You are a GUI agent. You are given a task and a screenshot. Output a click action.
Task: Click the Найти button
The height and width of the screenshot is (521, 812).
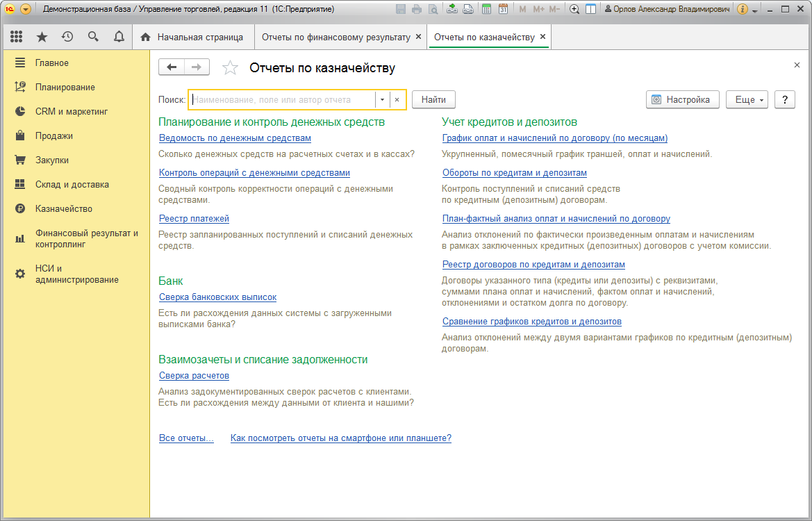(433, 100)
